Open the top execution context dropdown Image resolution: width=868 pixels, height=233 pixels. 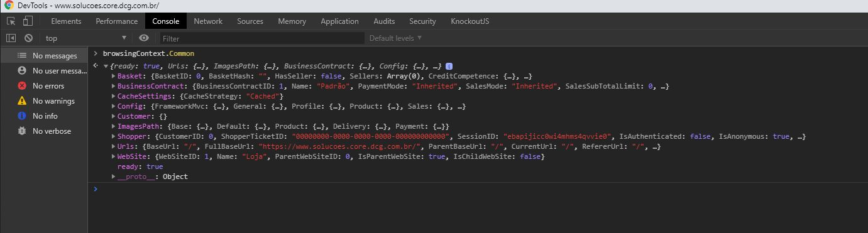tap(86, 38)
